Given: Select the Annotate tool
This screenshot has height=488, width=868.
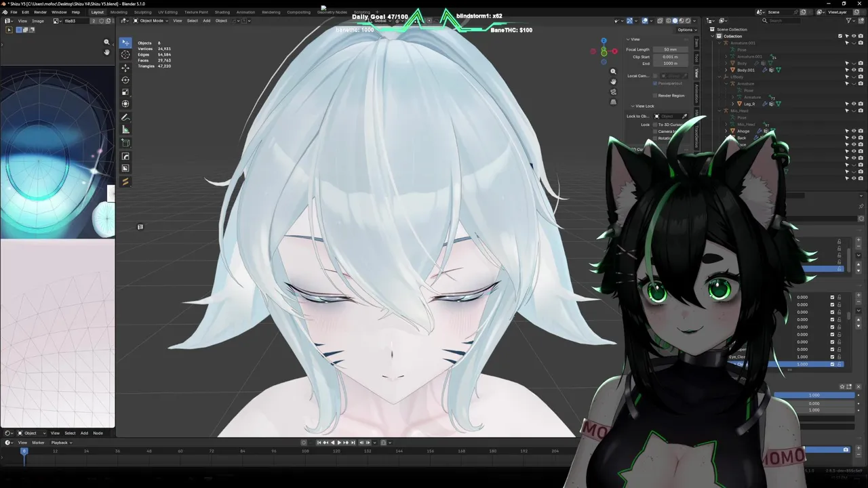Looking at the screenshot, I should pyautogui.click(x=125, y=117).
